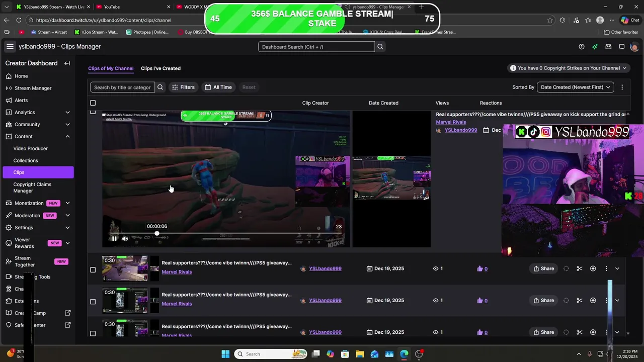This screenshot has height=362, width=644.
Task: Click the Home icon in the sidebar
Action: coord(9,76)
